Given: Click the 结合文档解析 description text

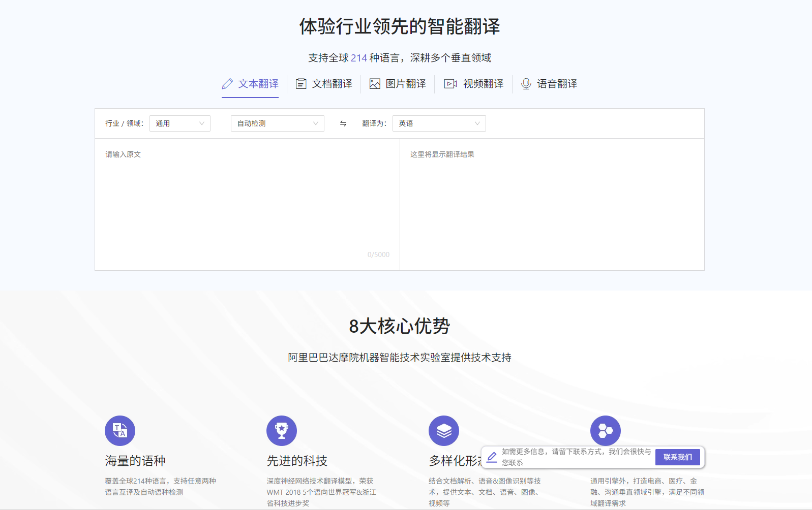Looking at the screenshot, I should [485, 492].
